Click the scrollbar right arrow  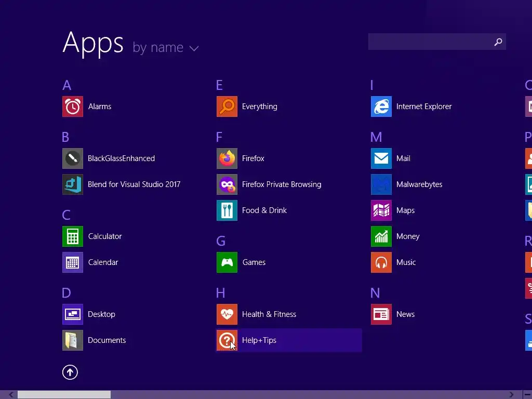[511, 395]
